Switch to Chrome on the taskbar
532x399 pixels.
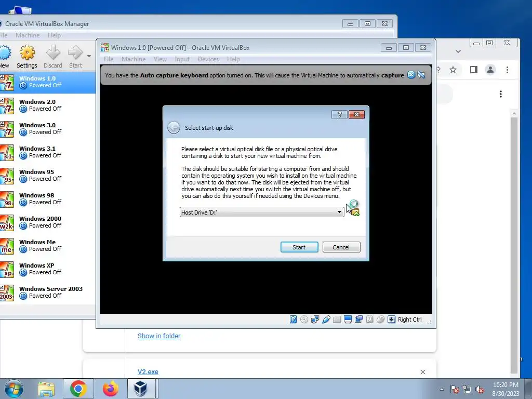click(78, 389)
